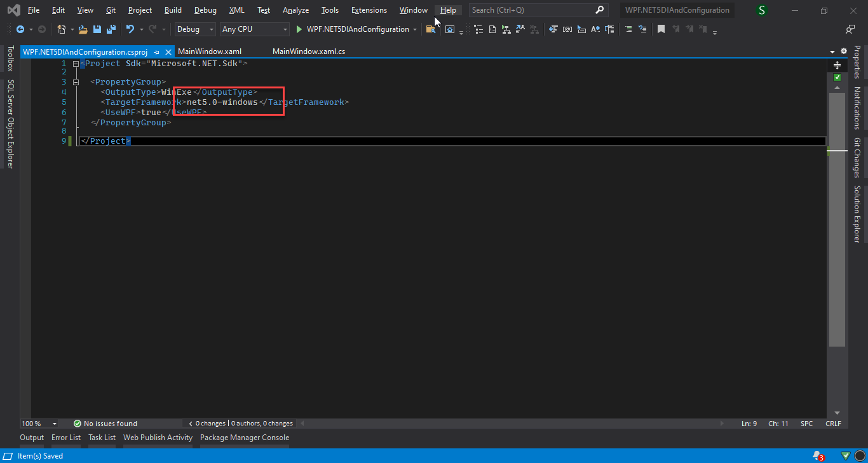Open the Error List panel
868x463 pixels.
pos(66,438)
